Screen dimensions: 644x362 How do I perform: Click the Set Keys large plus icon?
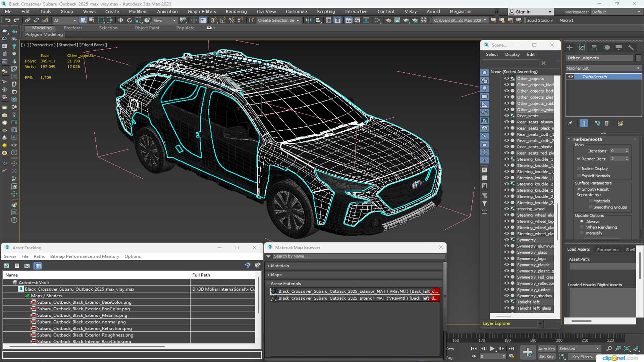[528, 352]
